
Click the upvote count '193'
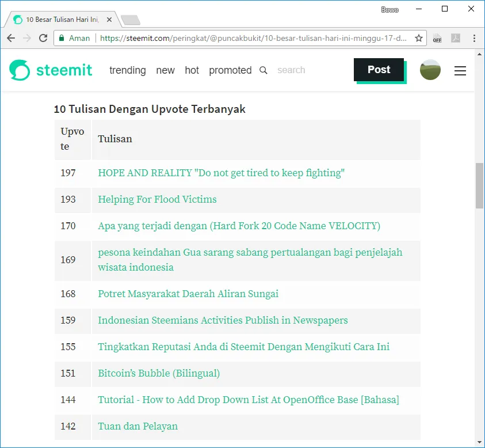click(x=68, y=199)
